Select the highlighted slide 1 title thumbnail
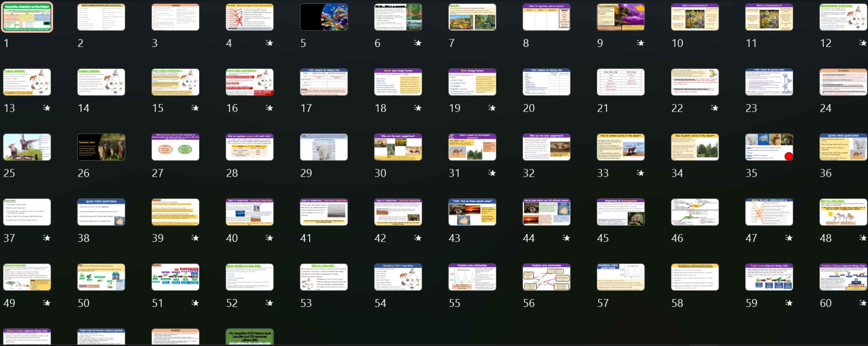The image size is (868, 346). point(27,17)
